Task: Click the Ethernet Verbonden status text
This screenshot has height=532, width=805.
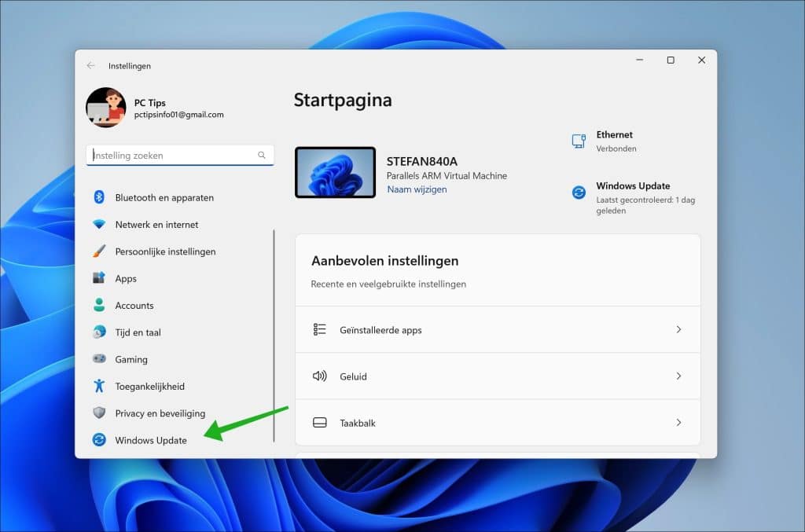Action: pyautogui.click(x=616, y=149)
